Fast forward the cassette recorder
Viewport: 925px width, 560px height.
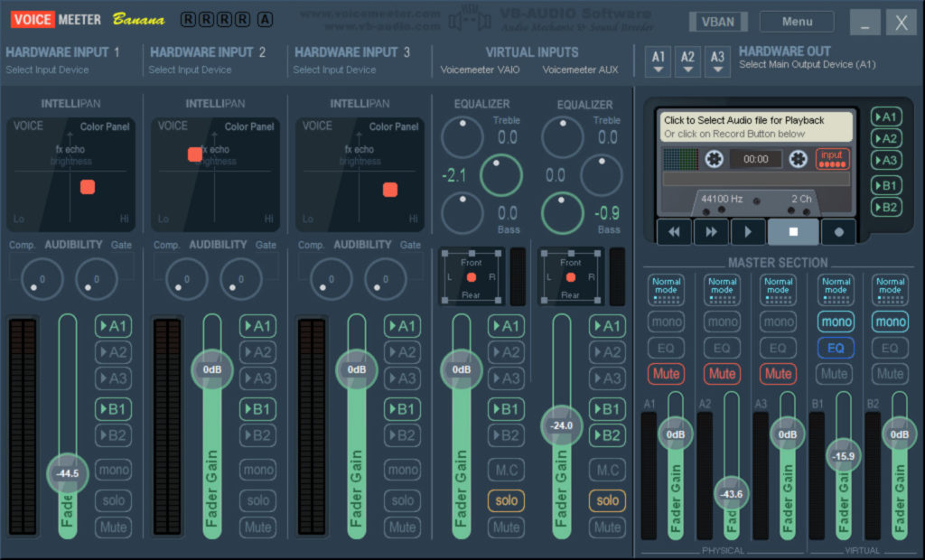tap(712, 232)
